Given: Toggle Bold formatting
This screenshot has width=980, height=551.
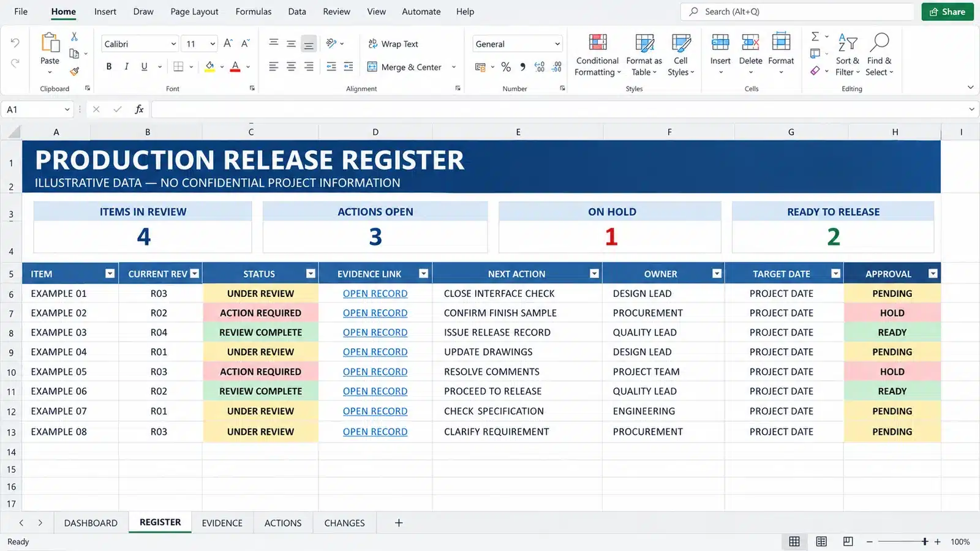Looking at the screenshot, I should 109,66.
